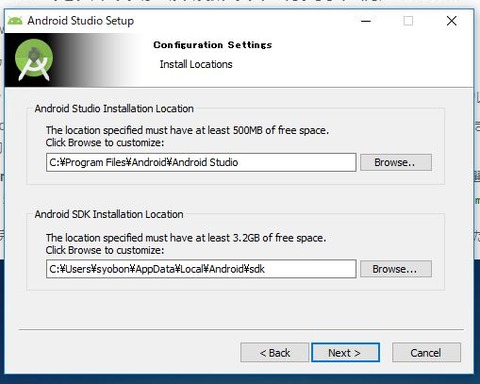480x384 pixels.
Task: Focus the Android Studio installation path field
Action: click(201, 162)
